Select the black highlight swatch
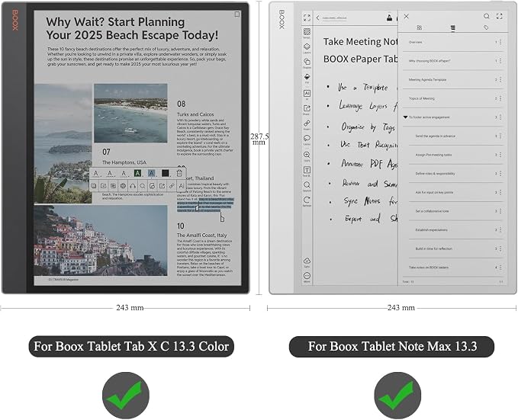 pos(166,173)
